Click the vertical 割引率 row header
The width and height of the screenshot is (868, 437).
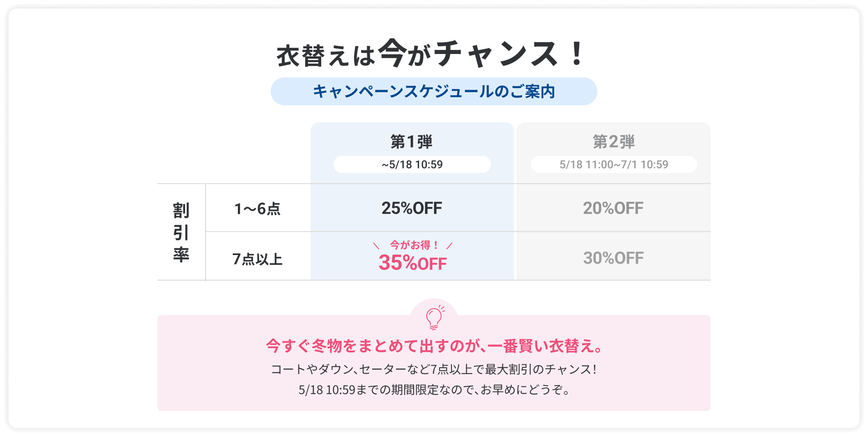pyautogui.click(x=181, y=233)
